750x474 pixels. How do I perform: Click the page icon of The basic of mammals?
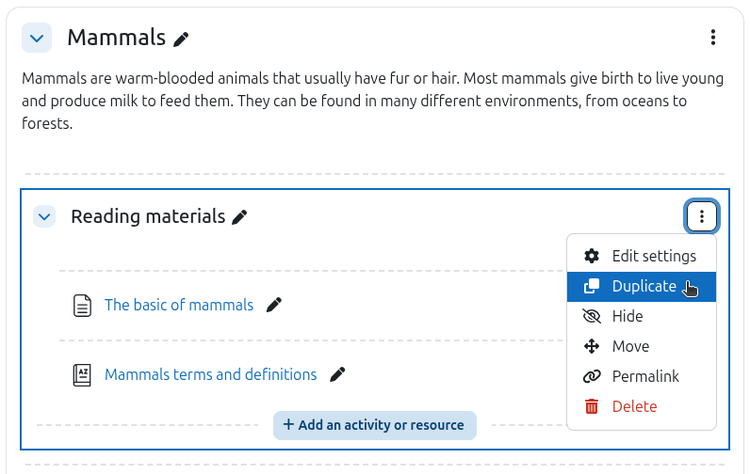tap(82, 305)
